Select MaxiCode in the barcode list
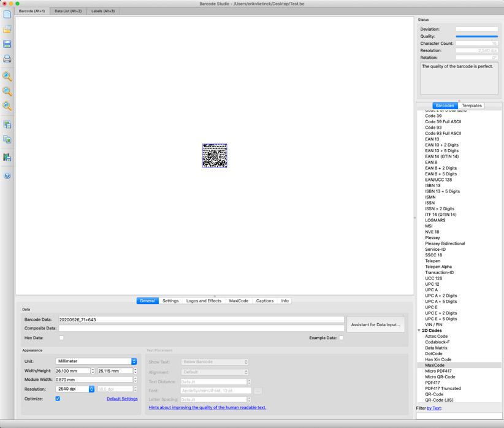Viewport: 504px width, 428px height. point(435,365)
